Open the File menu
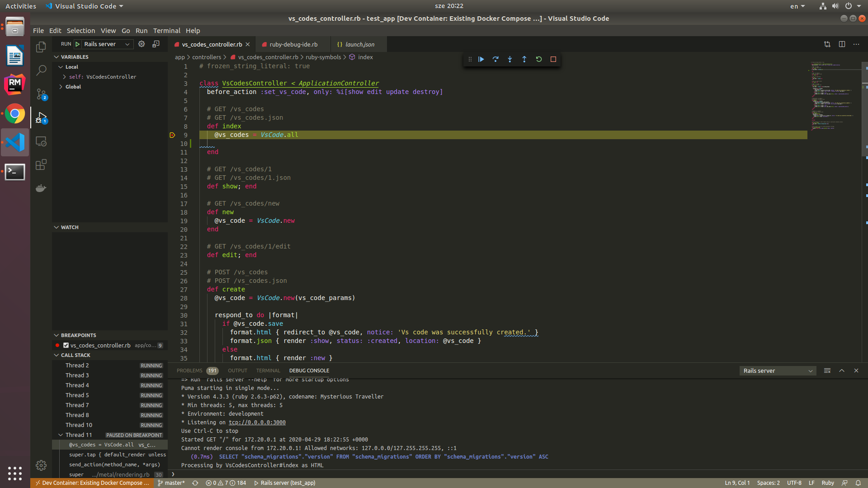This screenshot has width=868, height=488. (38, 31)
